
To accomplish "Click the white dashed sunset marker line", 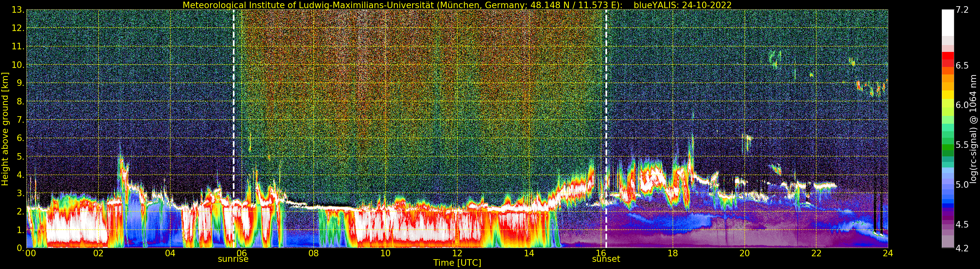I will pyautogui.click(x=606, y=129).
